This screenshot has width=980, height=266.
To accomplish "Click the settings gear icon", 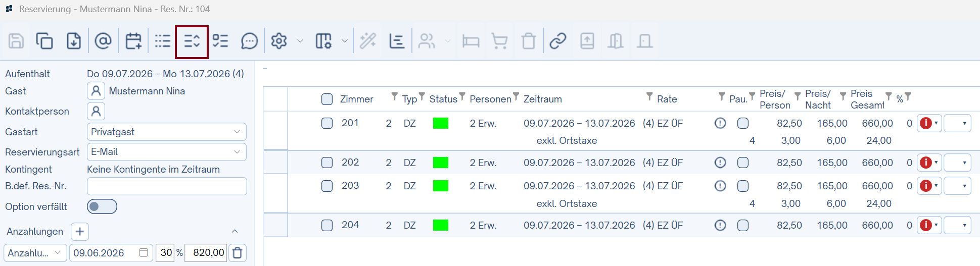I will pos(279,41).
